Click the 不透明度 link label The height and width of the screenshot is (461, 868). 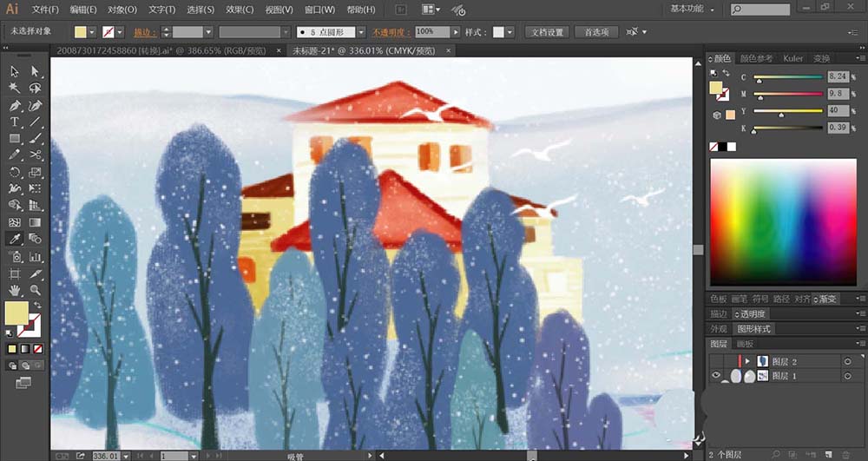click(391, 32)
